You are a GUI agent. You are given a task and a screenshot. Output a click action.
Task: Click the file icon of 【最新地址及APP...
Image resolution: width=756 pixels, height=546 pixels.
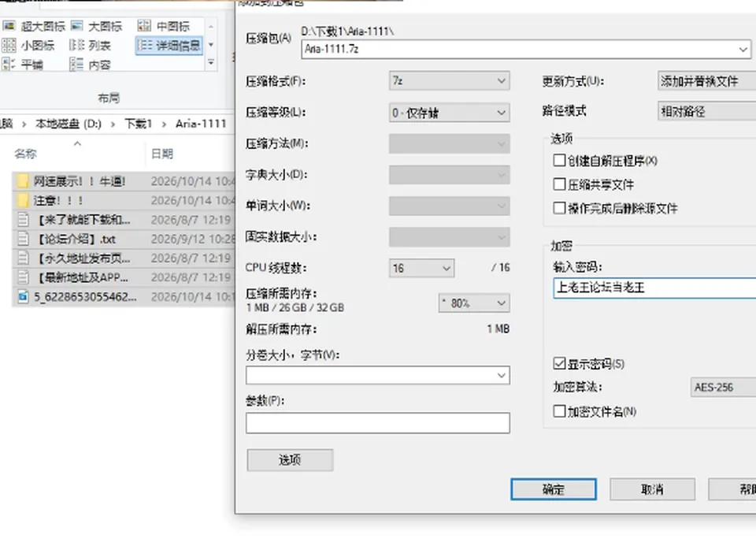click(x=22, y=277)
